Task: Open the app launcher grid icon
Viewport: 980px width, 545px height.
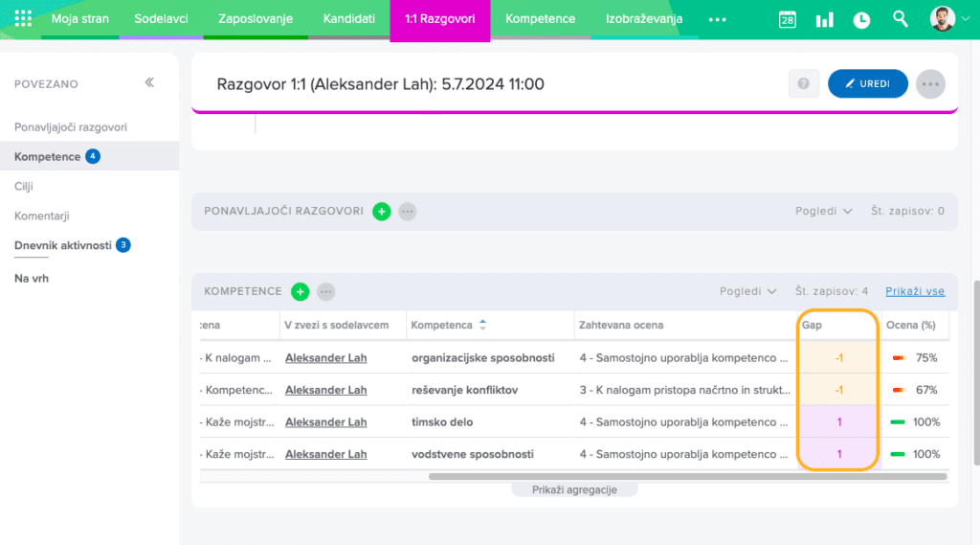Action: click(24, 19)
